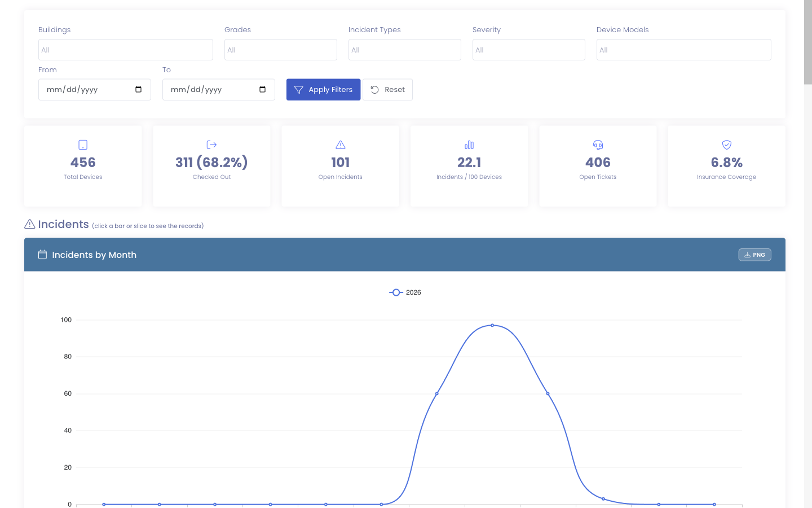Click the 456 Total Devices value
The image size is (812, 508).
[x=83, y=163]
